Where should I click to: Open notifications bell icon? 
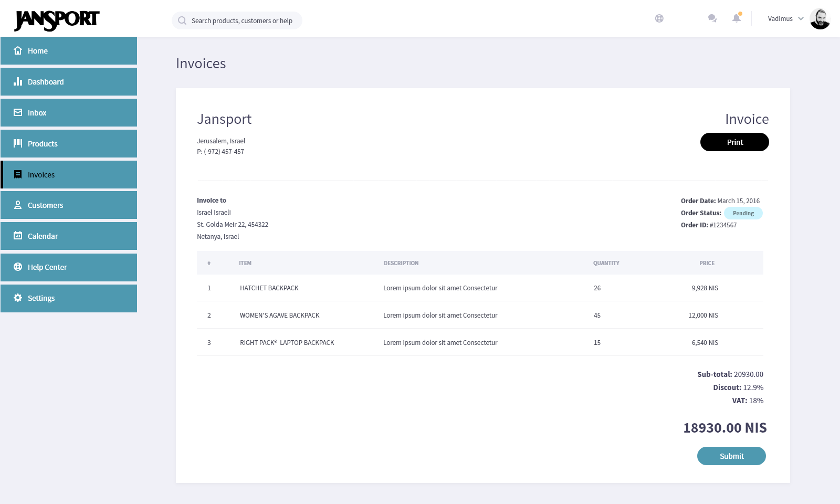tap(737, 18)
